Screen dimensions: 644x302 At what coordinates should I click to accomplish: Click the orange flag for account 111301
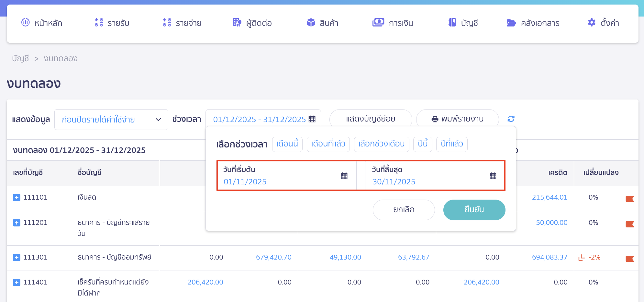(x=629, y=259)
